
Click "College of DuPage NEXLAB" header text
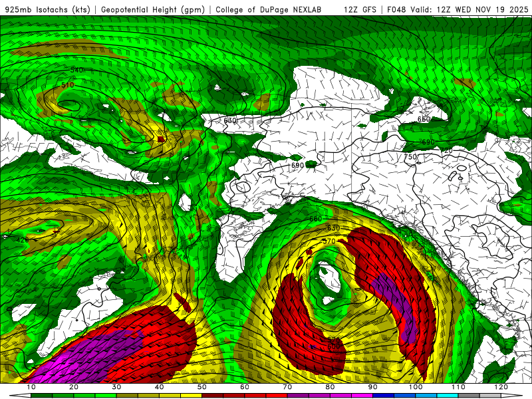click(268, 9)
